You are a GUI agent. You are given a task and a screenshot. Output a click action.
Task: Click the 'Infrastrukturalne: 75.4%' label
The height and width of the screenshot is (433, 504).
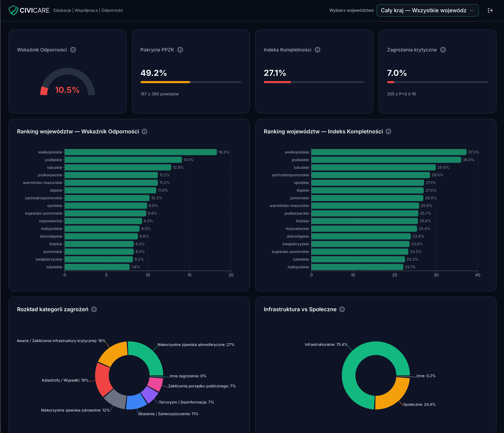pos(326,345)
